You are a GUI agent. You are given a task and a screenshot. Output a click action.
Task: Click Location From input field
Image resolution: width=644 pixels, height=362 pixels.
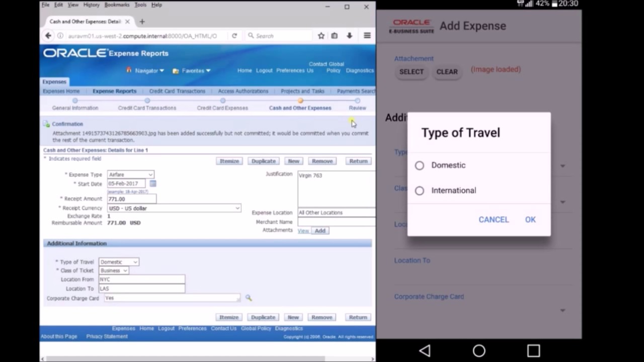142,280
